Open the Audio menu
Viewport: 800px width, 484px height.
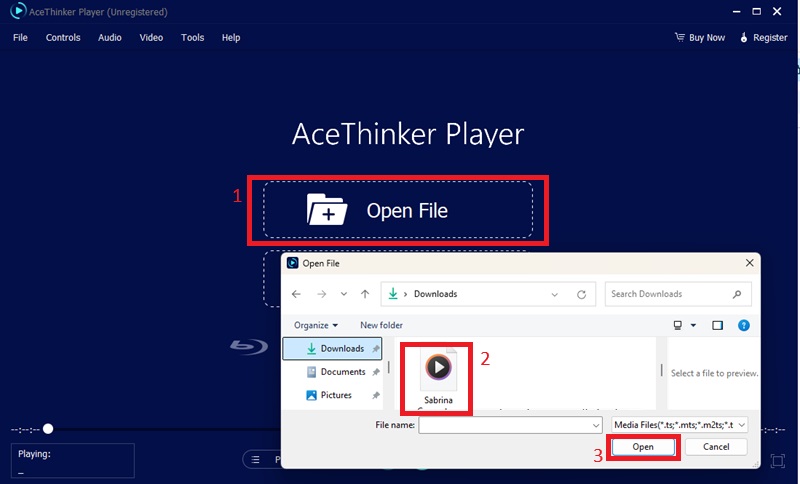click(110, 37)
